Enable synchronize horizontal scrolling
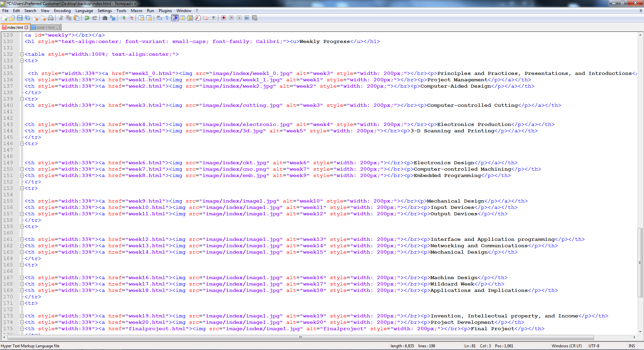The width and height of the screenshot is (644, 350). [x=149, y=18]
